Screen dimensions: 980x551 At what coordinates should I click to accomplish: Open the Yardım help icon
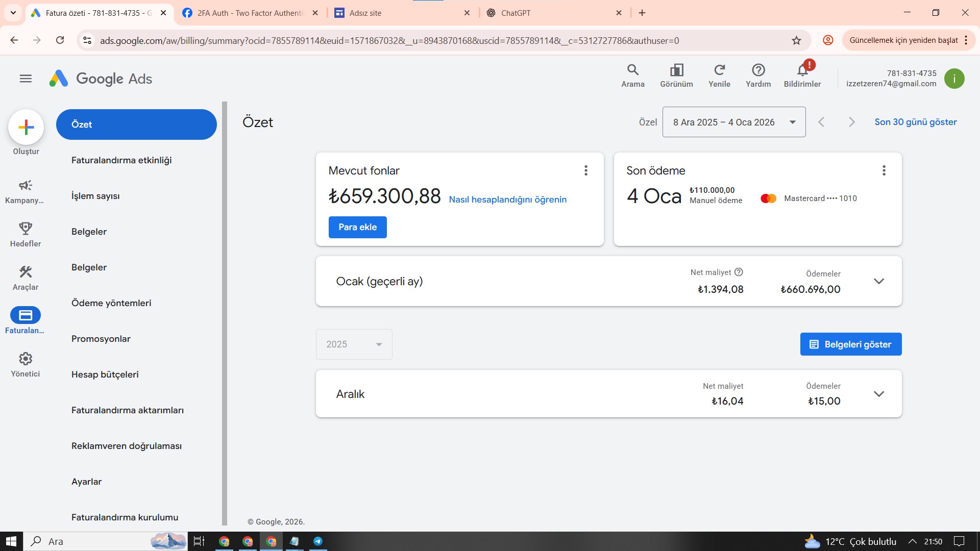pyautogui.click(x=758, y=76)
